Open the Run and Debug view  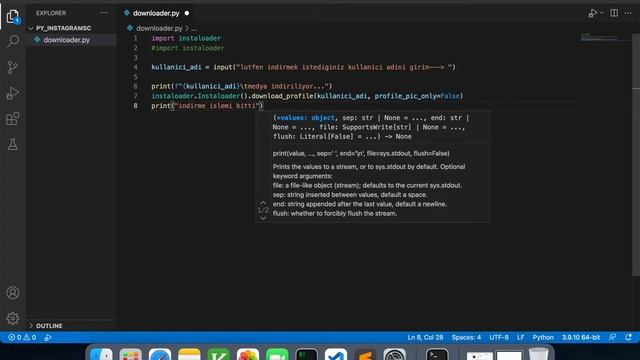(x=13, y=93)
